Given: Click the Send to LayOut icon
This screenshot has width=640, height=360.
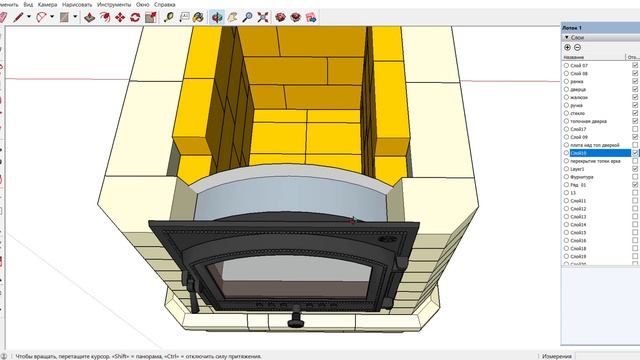Looking at the screenshot, I should click(311, 17).
